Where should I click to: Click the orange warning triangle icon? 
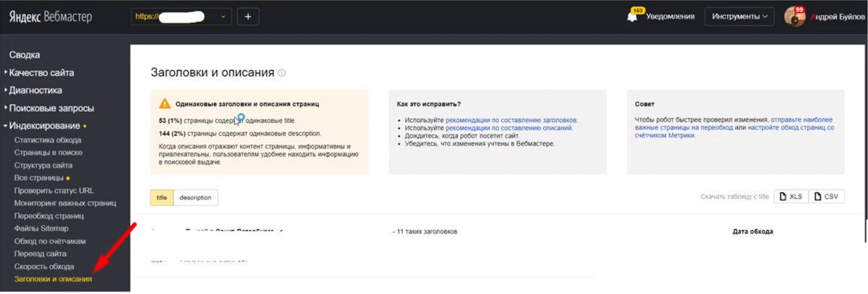click(x=165, y=103)
